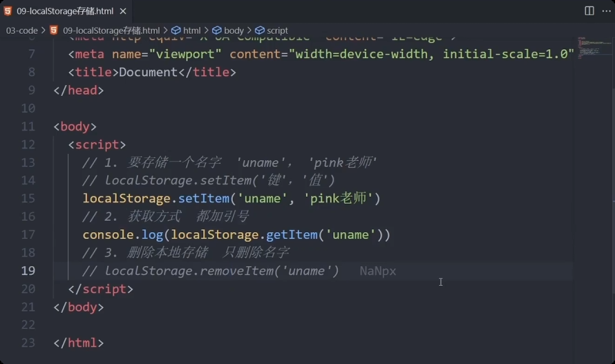This screenshot has height=364, width=615.
Task: Select the body breadcrumb symbol
Action: (x=234, y=30)
